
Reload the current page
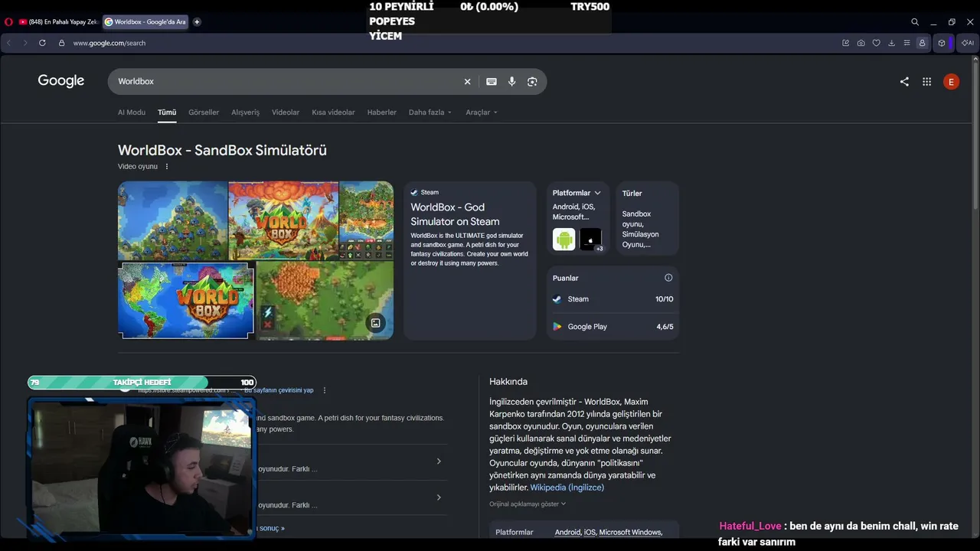pos(43,43)
